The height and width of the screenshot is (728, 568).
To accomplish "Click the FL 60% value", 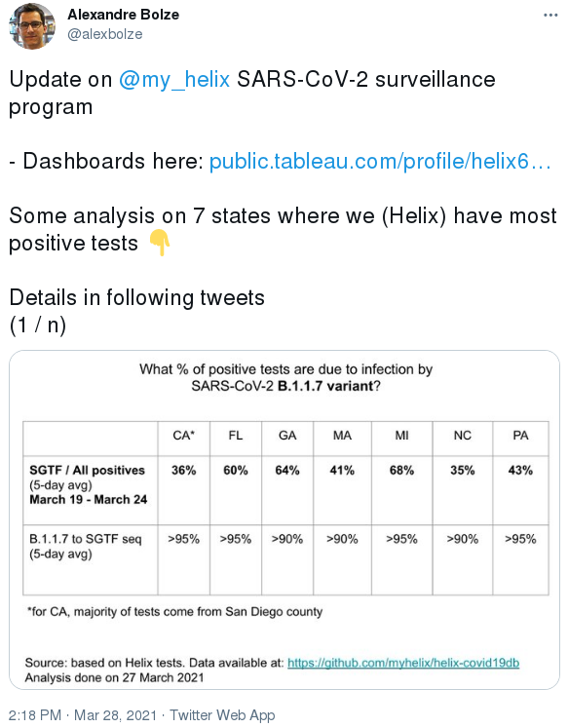I will pyautogui.click(x=236, y=471).
